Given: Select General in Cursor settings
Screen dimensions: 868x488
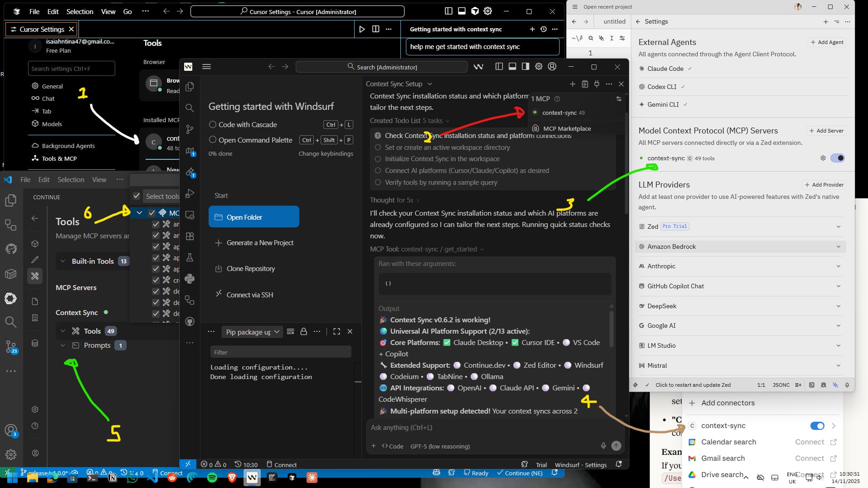Looking at the screenshot, I should tap(52, 86).
